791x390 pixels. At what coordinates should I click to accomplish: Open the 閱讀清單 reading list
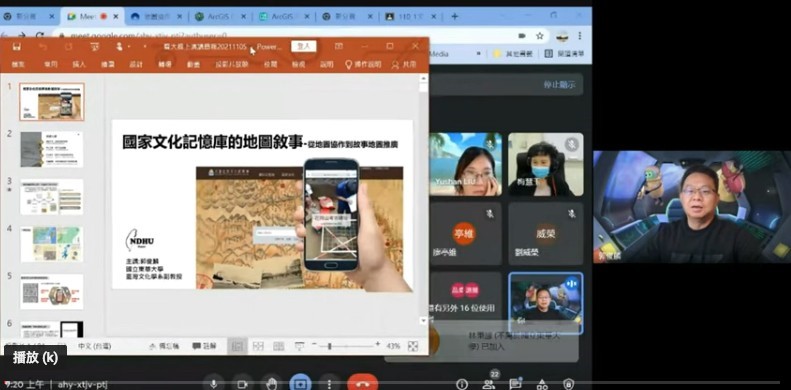tap(564, 53)
